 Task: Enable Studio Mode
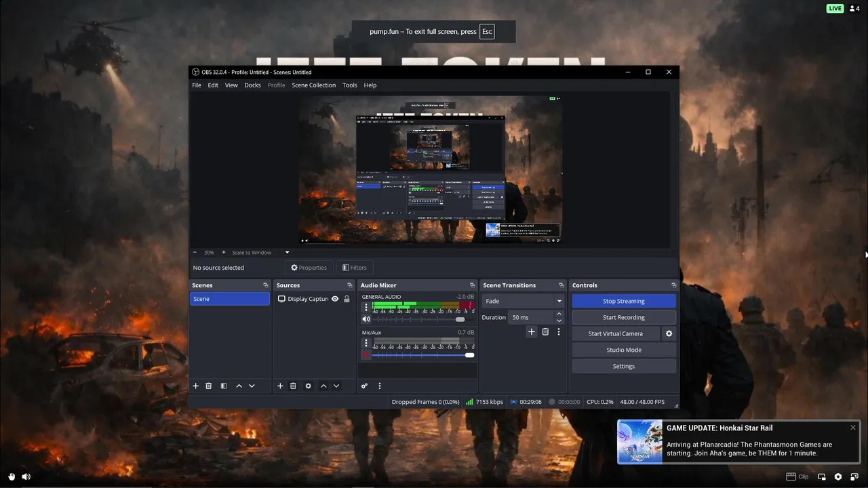(624, 350)
